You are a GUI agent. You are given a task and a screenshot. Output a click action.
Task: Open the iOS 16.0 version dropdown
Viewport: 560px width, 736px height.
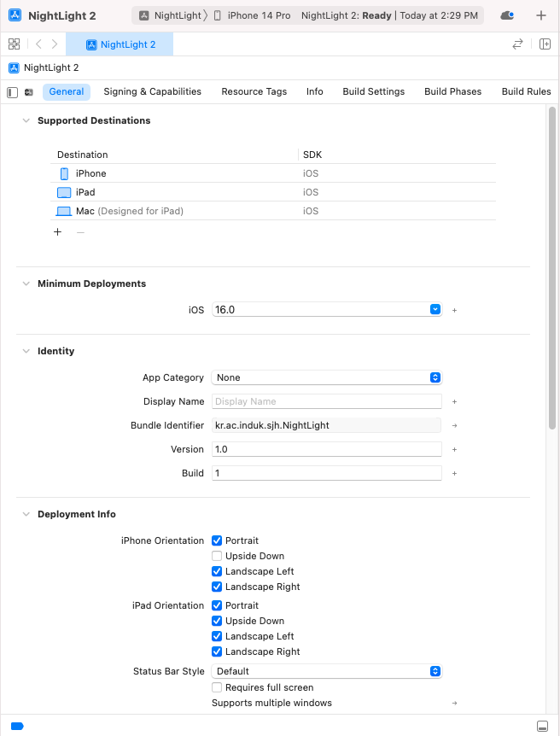[x=435, y=310]
